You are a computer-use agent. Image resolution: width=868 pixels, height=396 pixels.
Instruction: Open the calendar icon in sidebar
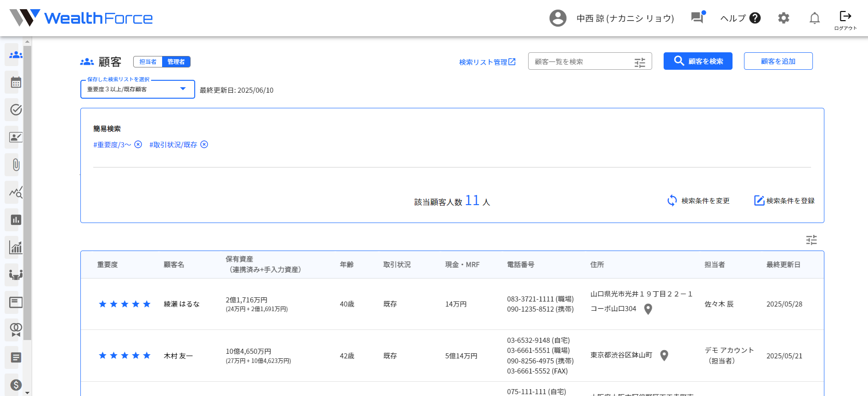coord(16,83)
